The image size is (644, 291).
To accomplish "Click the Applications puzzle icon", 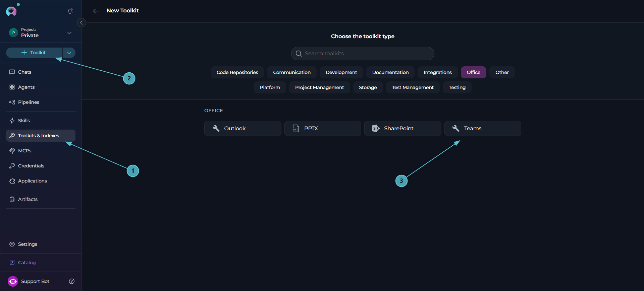I will pyautogui.click(x=12, y=181).
